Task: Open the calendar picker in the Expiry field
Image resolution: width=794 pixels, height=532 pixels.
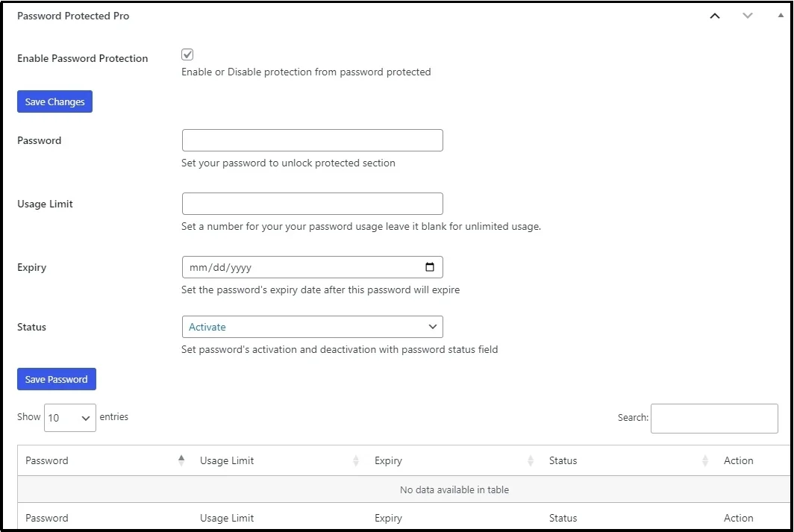Action: (430, 266)
